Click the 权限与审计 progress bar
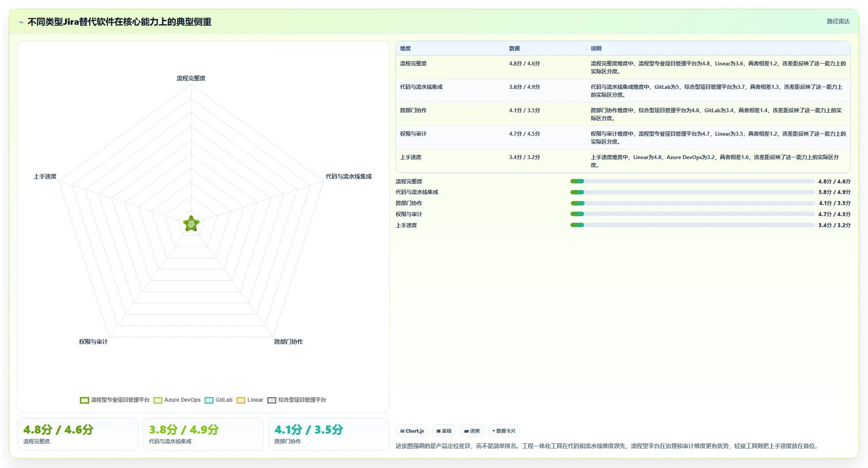 click(x=692, y=214)
